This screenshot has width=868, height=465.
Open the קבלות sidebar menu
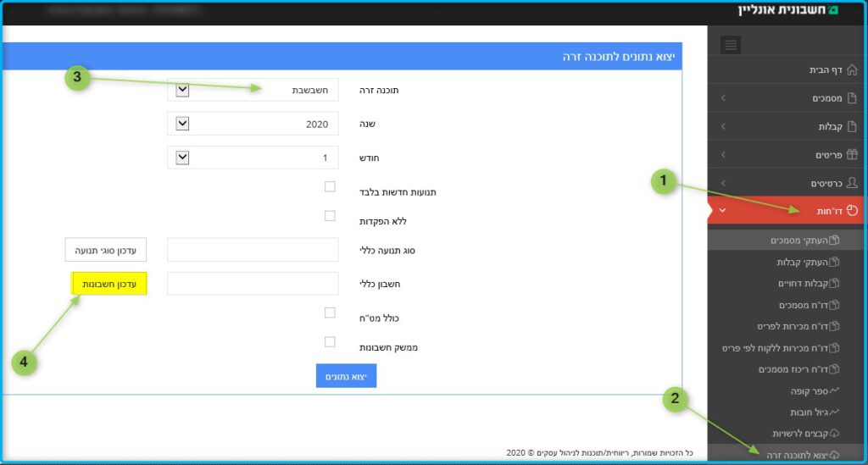786,126
